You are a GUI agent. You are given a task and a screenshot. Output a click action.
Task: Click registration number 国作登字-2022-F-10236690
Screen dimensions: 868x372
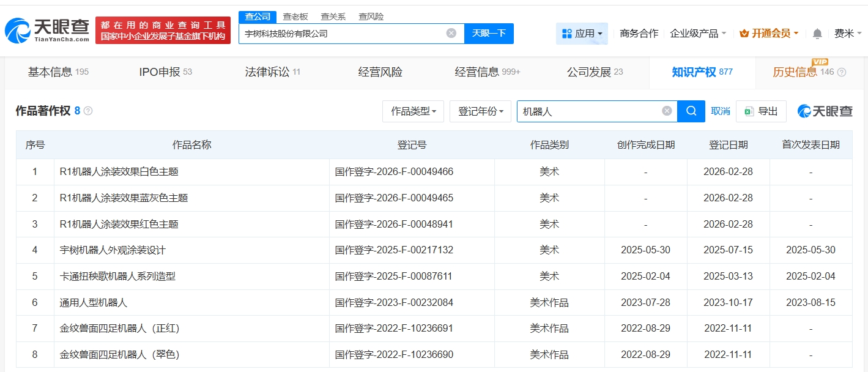(x=394, y=354)
